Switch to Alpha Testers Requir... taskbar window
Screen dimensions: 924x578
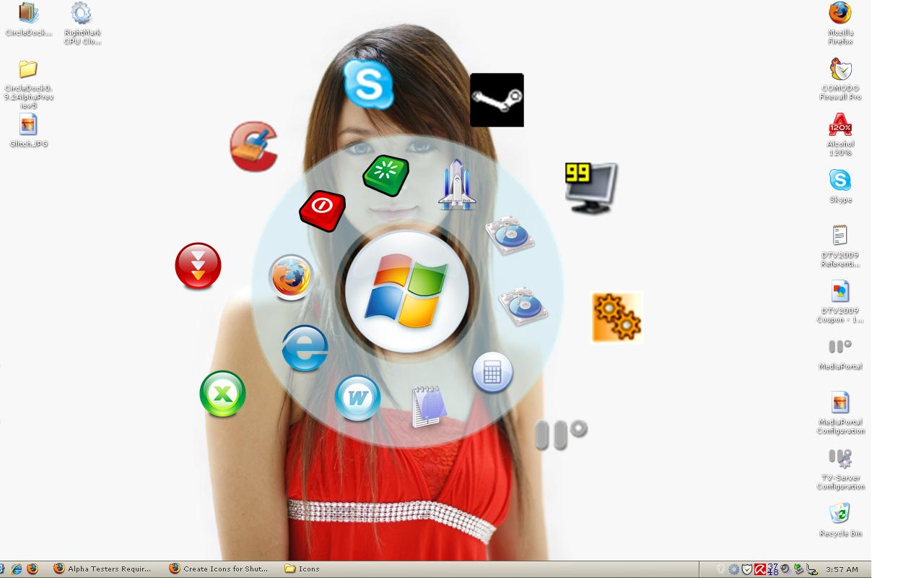103,569
